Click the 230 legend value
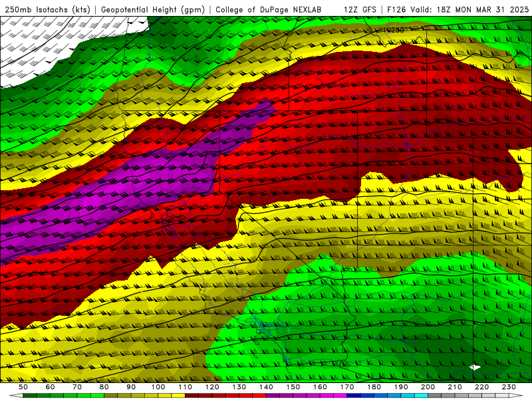This screenshot has width=532, height=399. pos(509,387)
